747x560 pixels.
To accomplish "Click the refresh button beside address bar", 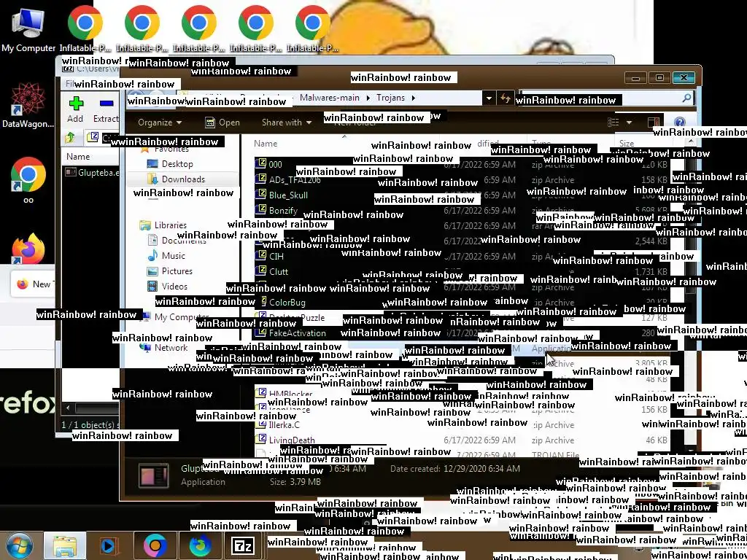I will point(505,98).
